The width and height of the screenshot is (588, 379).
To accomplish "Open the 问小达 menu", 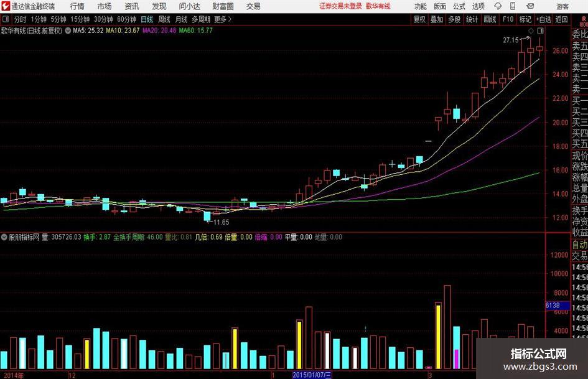I will click(189, 6).
